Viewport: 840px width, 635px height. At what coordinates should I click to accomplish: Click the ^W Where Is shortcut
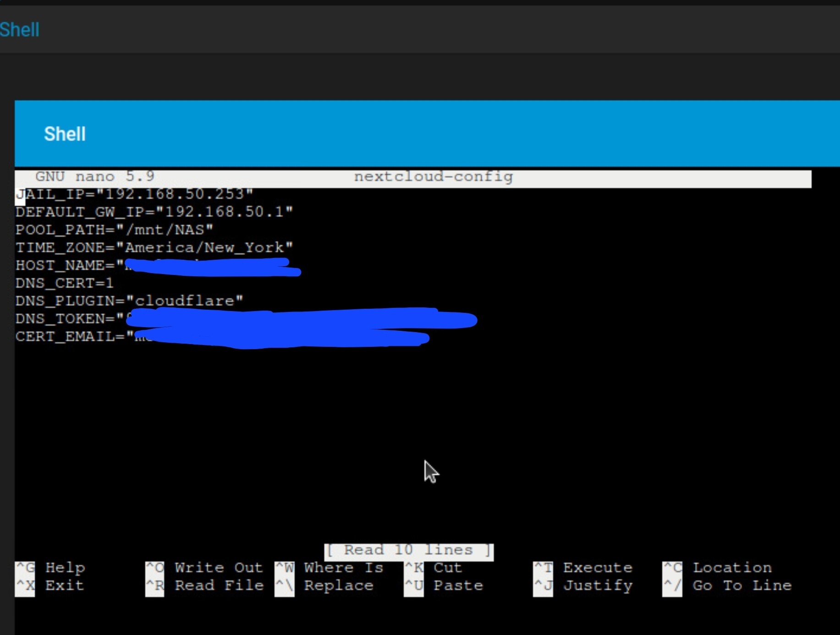(x=329, y=568)
